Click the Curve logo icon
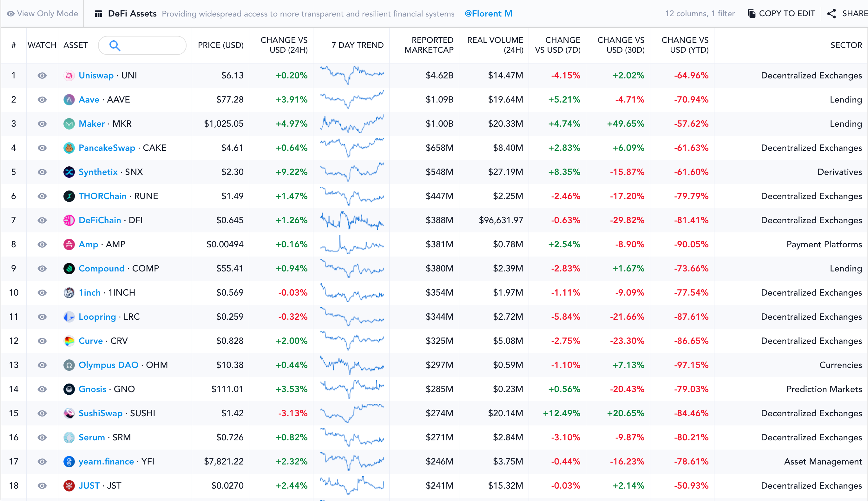This screenshot has width=868, height=501. [69, 341]
